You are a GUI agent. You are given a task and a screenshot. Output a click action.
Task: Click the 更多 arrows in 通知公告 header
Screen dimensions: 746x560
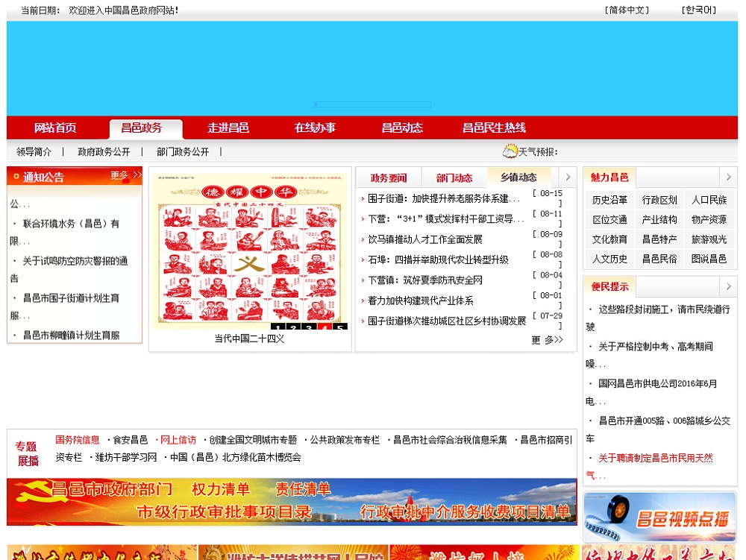pyautogui.click(x=126, y=175)
